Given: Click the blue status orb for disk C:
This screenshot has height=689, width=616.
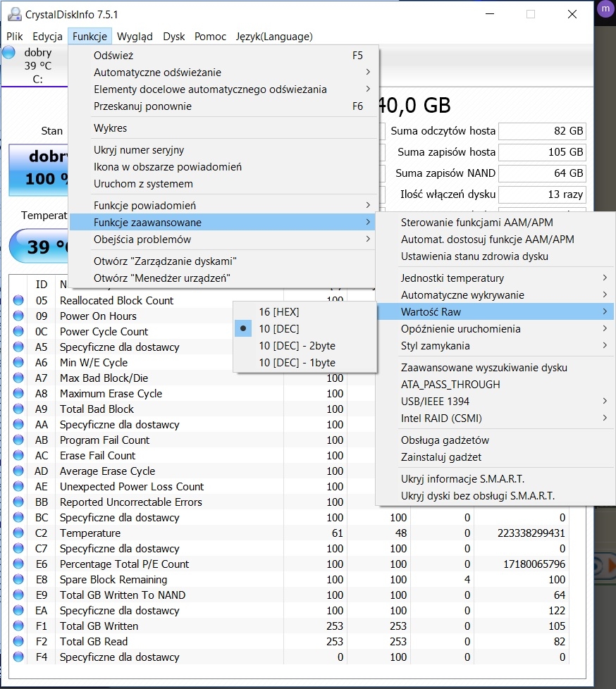Looking at the screenshot, I should tap(8, 53).
